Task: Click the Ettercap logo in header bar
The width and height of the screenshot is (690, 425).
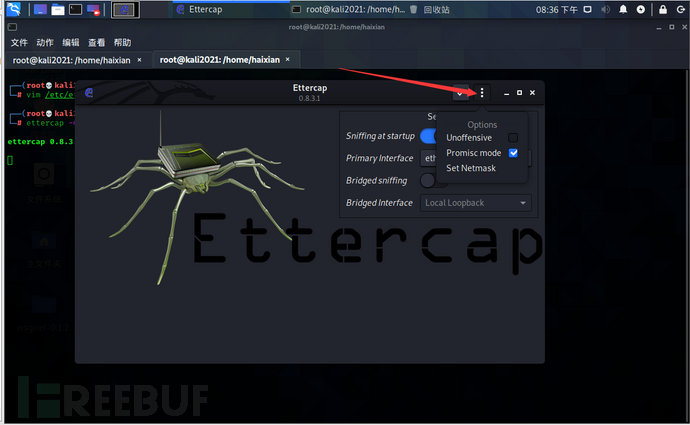Action: [89, 92]
